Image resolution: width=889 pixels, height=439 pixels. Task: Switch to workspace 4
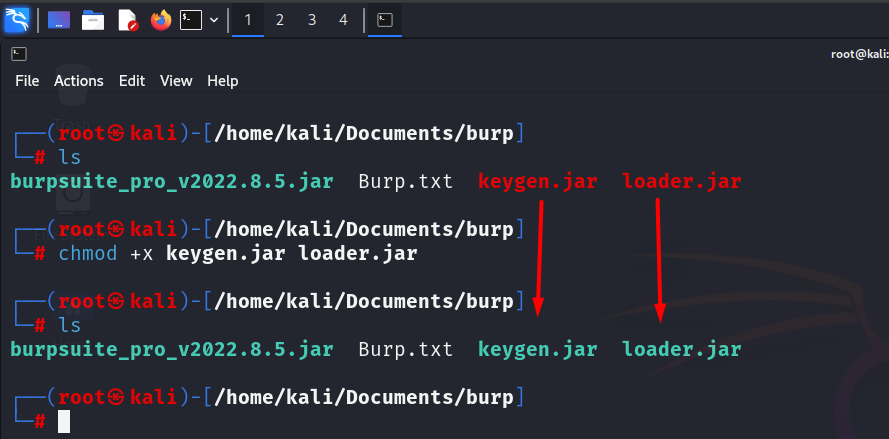coord(343,20)
